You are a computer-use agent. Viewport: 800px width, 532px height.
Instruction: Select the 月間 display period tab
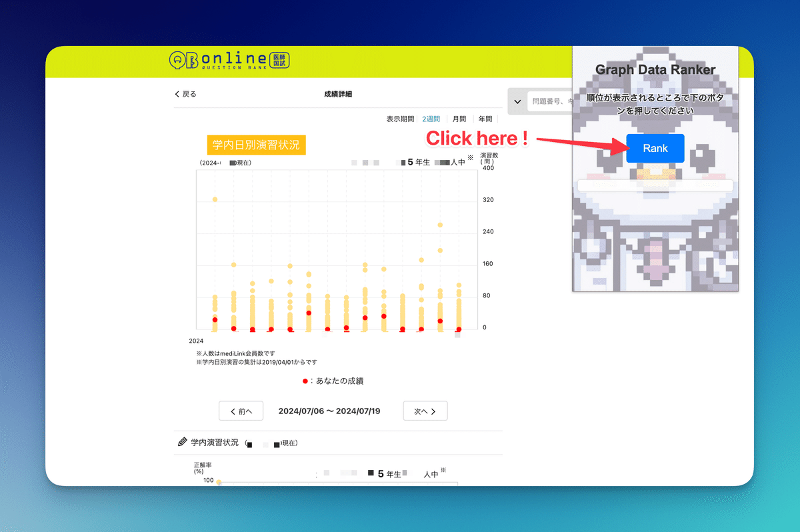[459, 119]
